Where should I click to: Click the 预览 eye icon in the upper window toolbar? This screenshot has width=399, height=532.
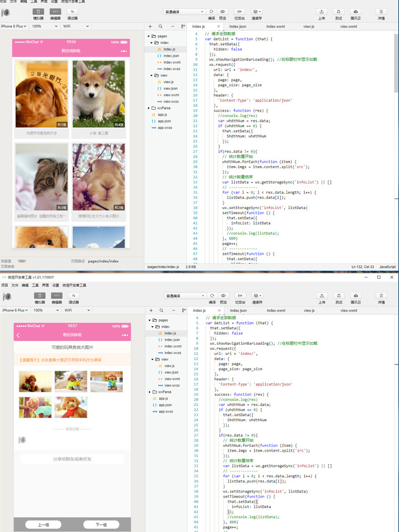pos(223,11)
